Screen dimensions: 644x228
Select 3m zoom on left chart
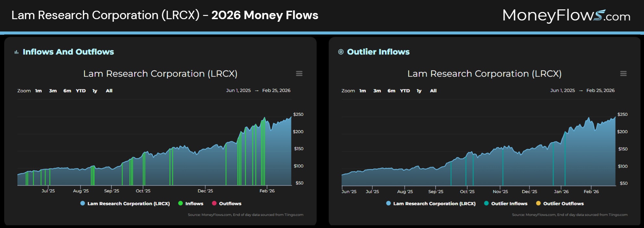[53, 91]
